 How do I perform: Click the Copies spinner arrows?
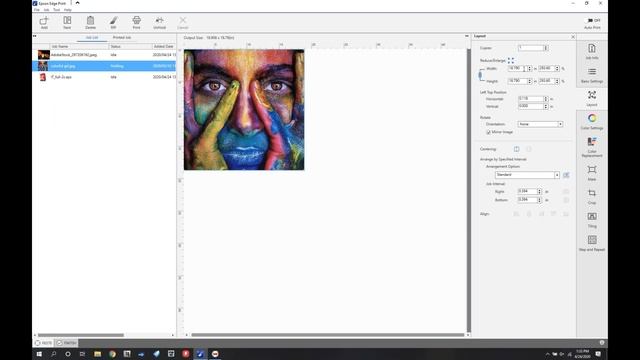pyautogui.click(x=546, y=48)
